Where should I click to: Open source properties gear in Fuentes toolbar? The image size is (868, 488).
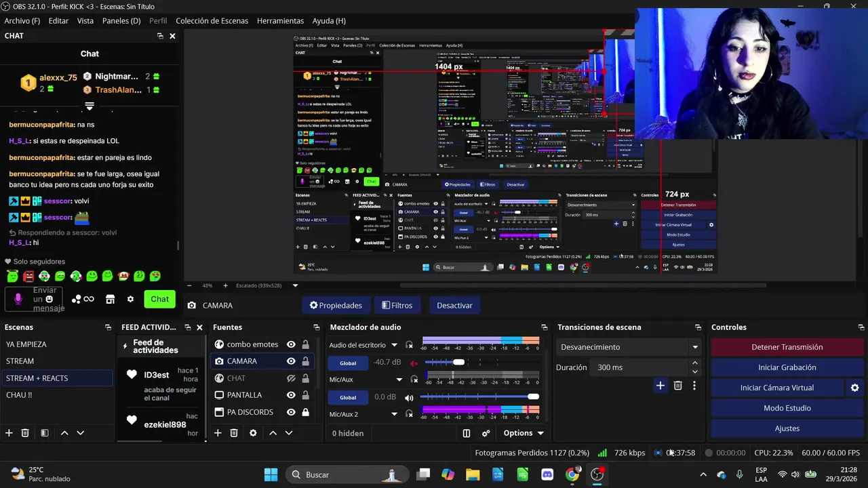[253, 433]
